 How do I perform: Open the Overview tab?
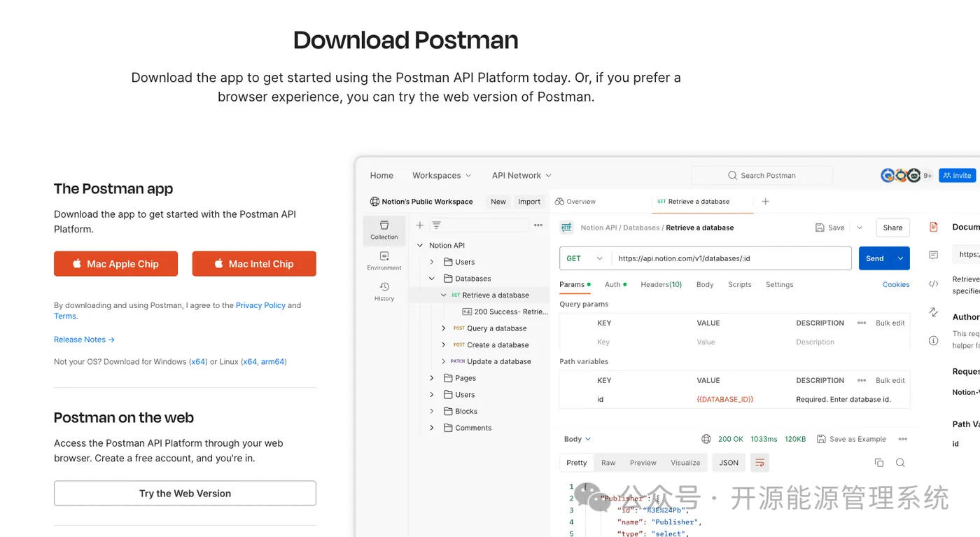pos(575,202)
